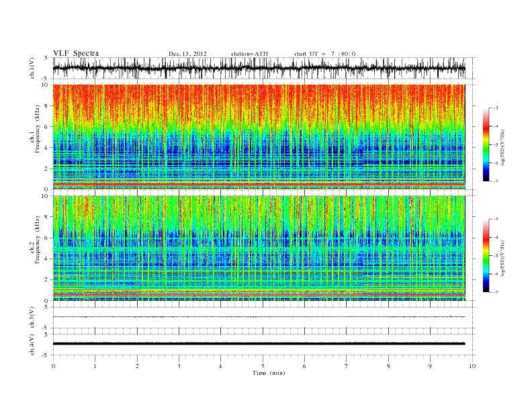Click the "-5" tick on the ch.3(V) axis

[x=45, y=328]
